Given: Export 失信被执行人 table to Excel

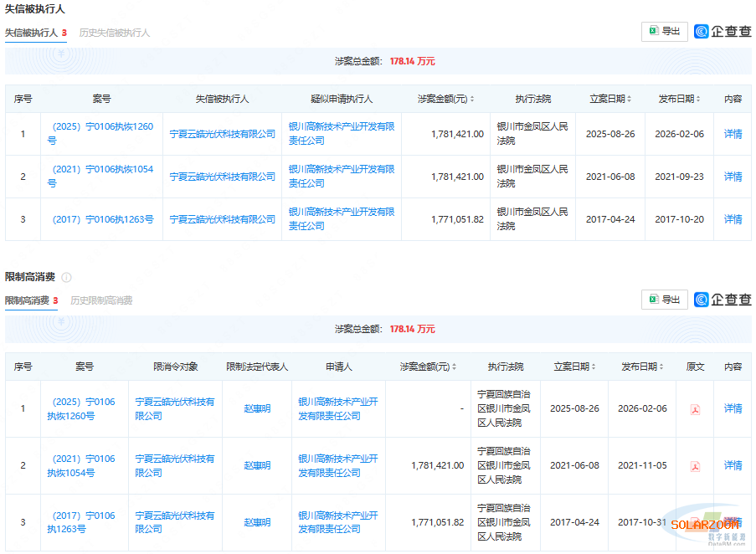Looking at the screenshot, I should 664,32.
